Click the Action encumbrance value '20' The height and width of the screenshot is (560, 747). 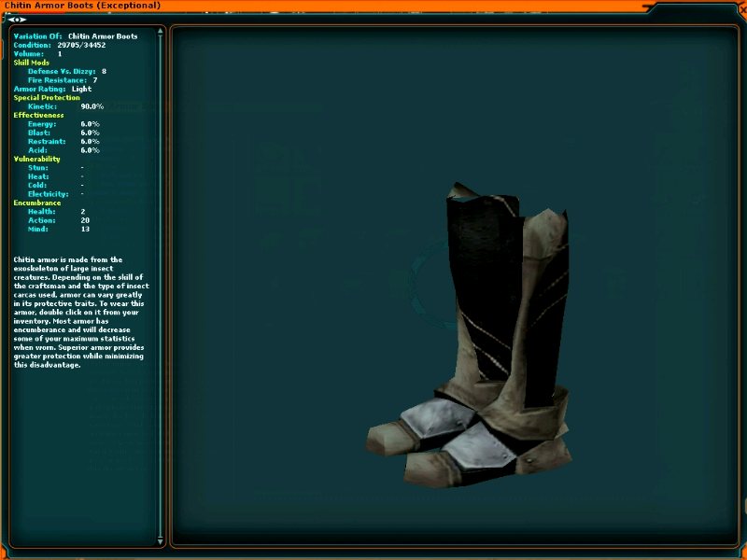pos(85,220)
